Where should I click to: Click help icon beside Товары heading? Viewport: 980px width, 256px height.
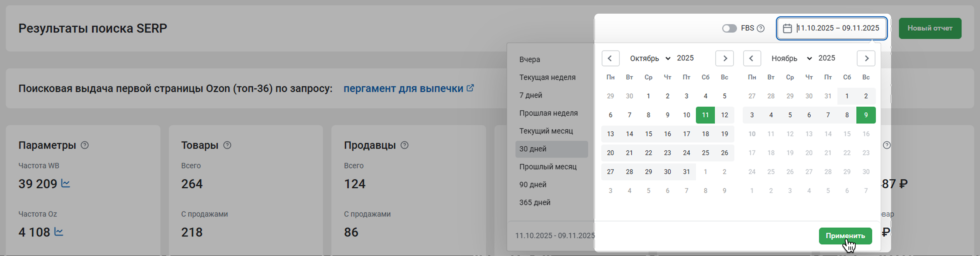coord(227,145)
